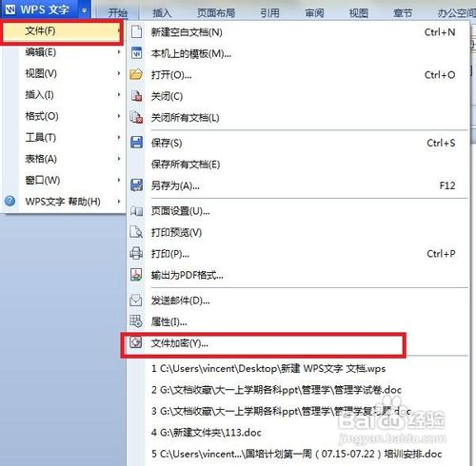Screen dimensions: 476x466
Task: Choose 发送邮件(D)... from the menu
Action: pos(298,301)
